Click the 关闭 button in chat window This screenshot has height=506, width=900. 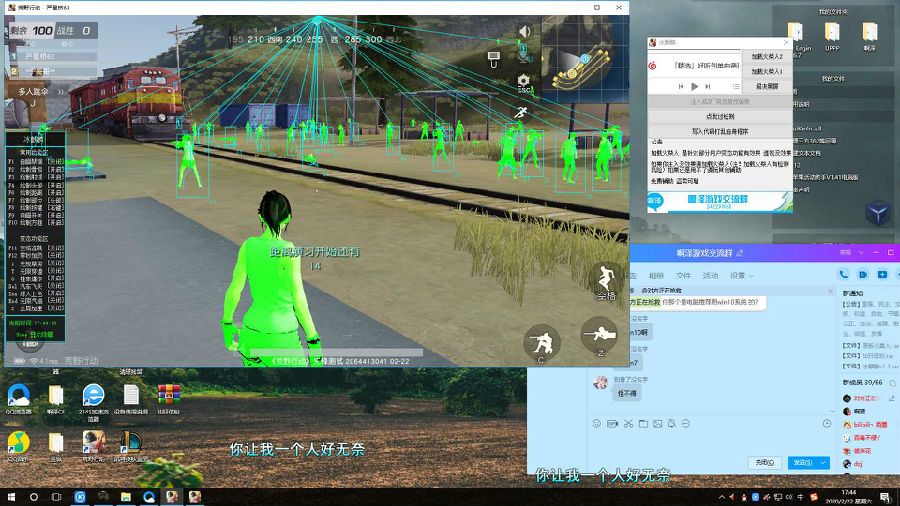(x=765, y=463)
